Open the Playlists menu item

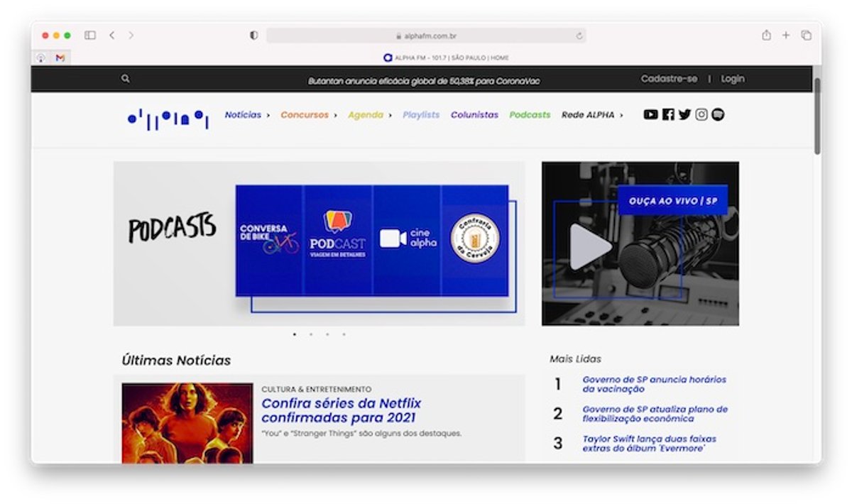click(421, 114)
